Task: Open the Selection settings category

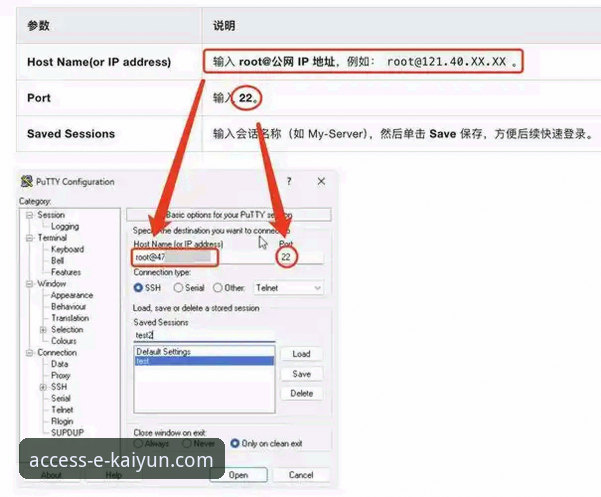Action: pyautogui.click(x=67, y=330)
